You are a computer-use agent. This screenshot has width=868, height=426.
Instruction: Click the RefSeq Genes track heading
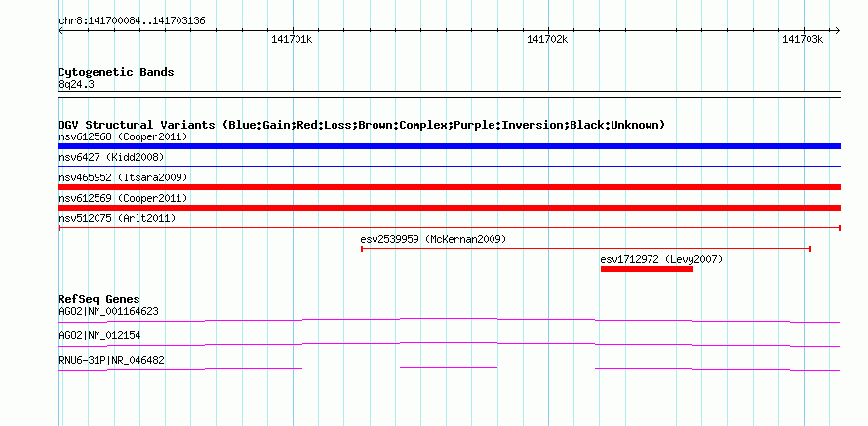click(x=99, y=299)
